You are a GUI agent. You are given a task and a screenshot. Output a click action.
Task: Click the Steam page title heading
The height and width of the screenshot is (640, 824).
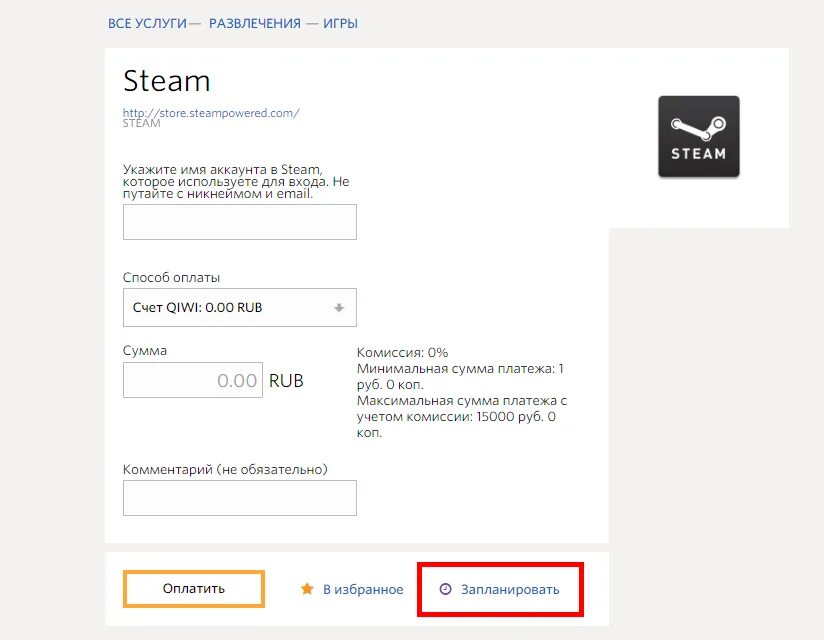click(x=167, y=81)
